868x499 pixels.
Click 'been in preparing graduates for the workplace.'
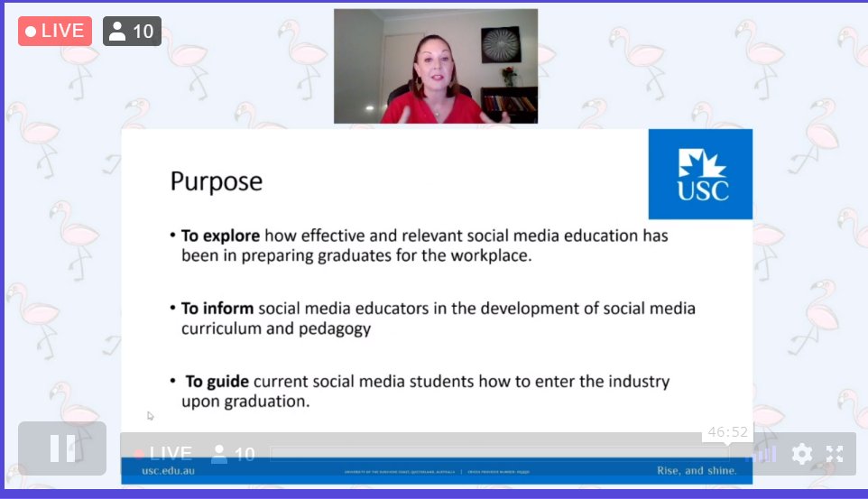(x=356, y=256)
